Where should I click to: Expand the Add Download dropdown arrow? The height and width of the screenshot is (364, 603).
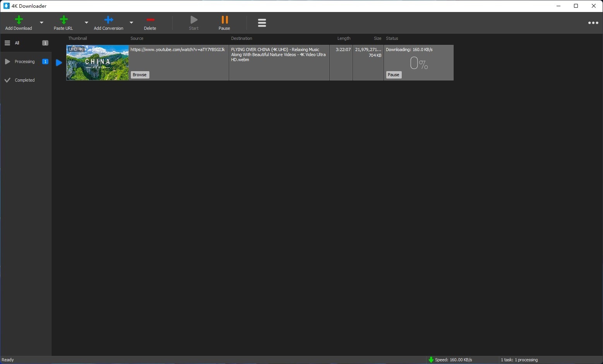41,22
